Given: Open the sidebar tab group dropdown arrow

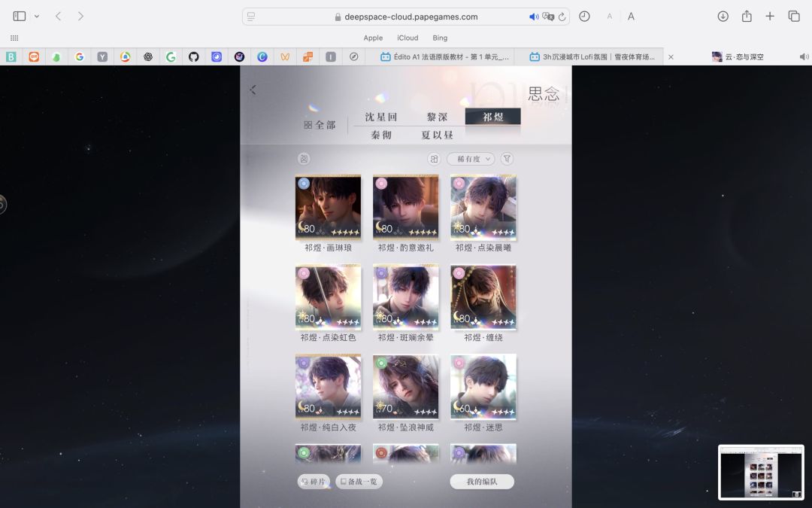Looking at the screenshot, I should tap(37, 17).
